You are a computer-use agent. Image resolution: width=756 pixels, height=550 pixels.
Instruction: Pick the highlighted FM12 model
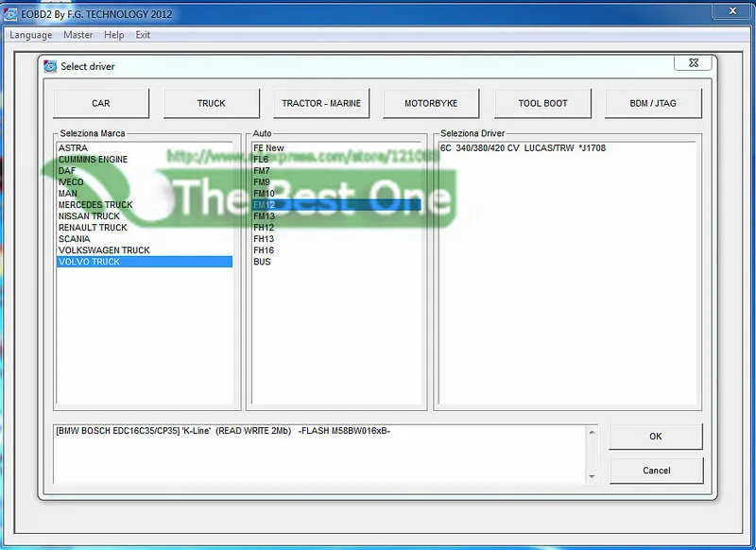(x=336, y=205)
